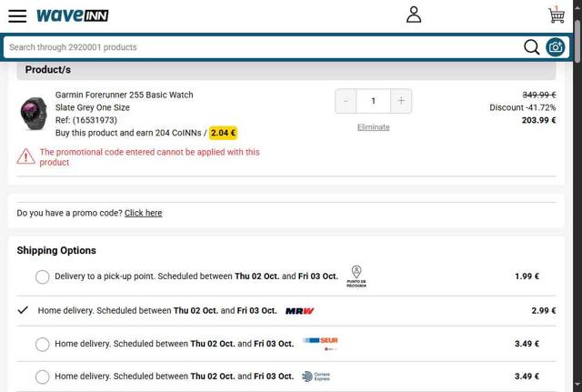Open the user account icon

(x=414, y=15)
